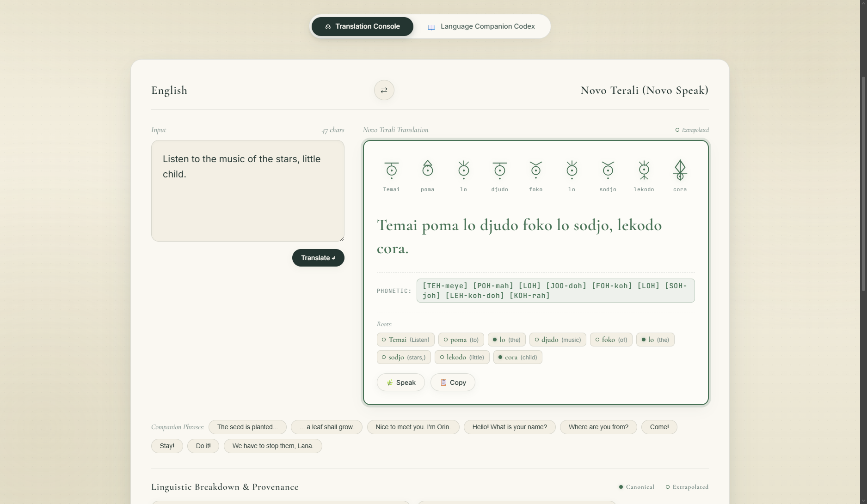This screenshot has width=867, height=504.
Task: Choose phrase 'Hello! What is your name?'
Action: pyautogui.click(x=510, y=427)
